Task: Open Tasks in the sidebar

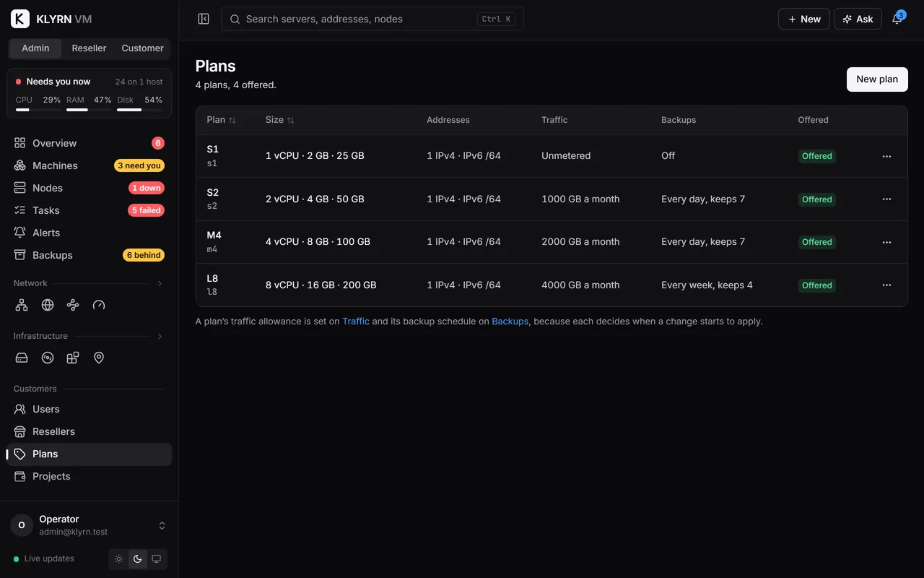Action: (x=90, y=210)
